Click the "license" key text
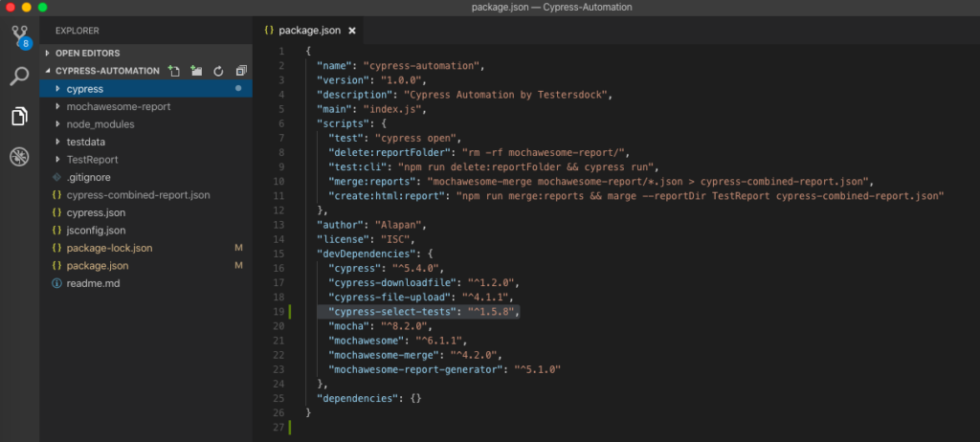The width and height of the screenshot is (980, 442). point(344,239)
